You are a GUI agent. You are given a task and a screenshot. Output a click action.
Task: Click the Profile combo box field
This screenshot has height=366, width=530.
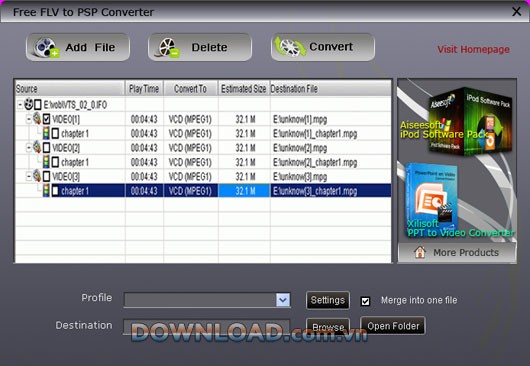pos(207,300)
